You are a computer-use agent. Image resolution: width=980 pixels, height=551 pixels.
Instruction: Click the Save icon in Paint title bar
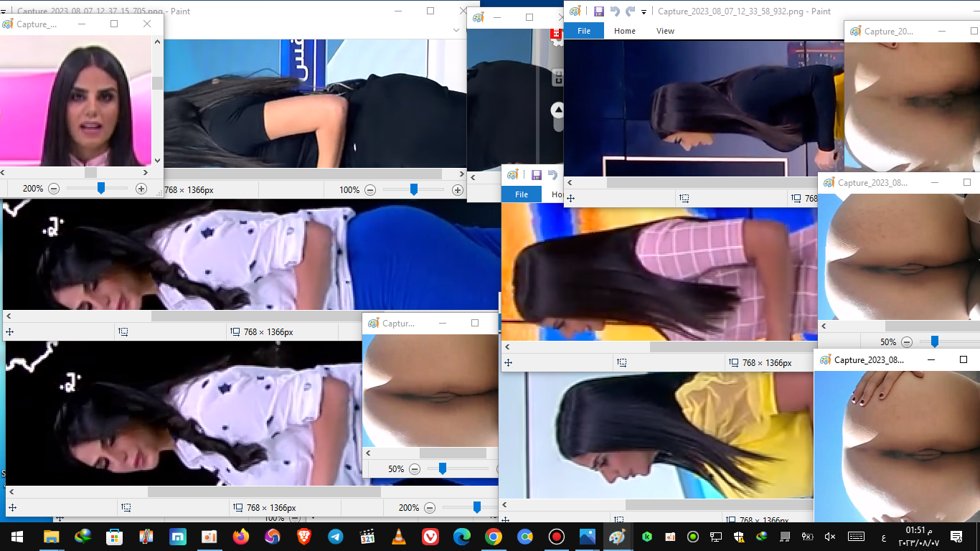(x=598, y=11)
